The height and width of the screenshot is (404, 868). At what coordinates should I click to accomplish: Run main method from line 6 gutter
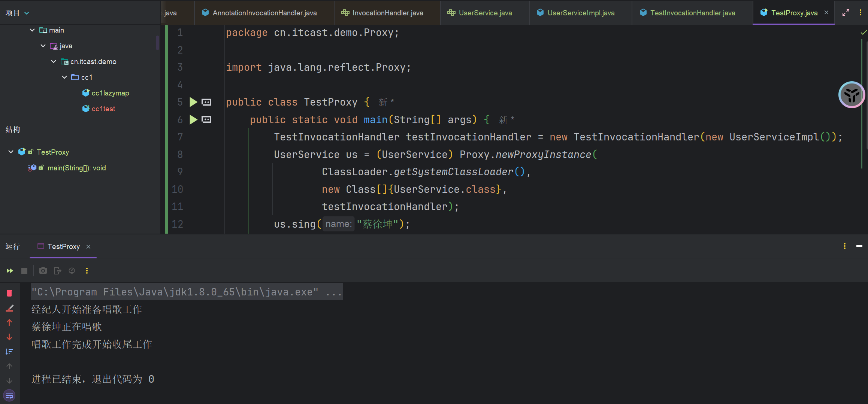(193, 120)
